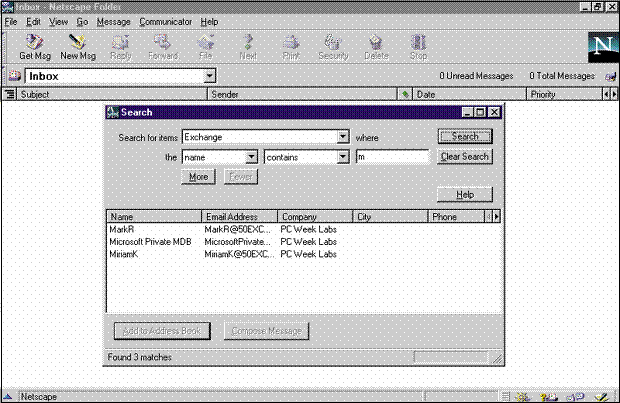Click the City column header
This screenshot has width=620, height=403.
click(391, 216)
